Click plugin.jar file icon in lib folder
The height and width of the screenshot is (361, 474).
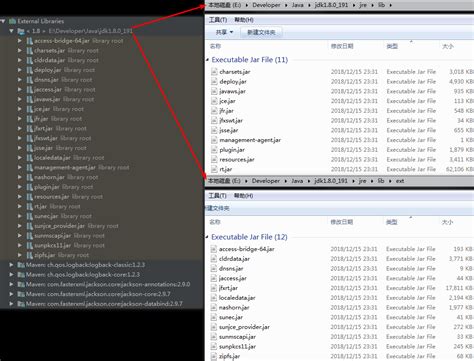[x=214, y=150]
